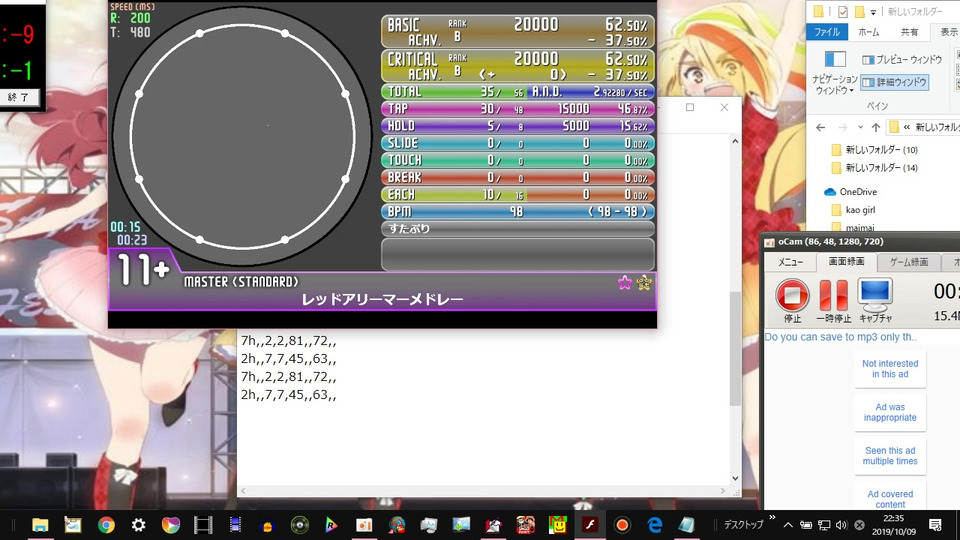Go back in Explorer navigation
The image size is (960, 540).
820,127
